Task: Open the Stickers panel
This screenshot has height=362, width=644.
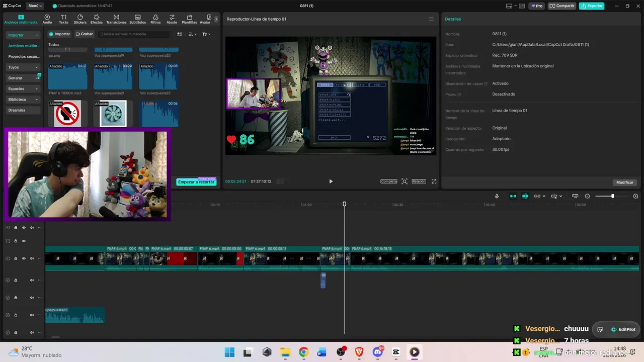Action: tap(80, 19)
